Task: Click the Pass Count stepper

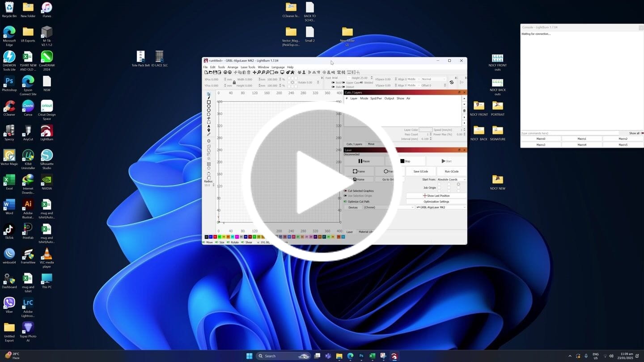Action: pyautogui.click(x=431, y=134)
